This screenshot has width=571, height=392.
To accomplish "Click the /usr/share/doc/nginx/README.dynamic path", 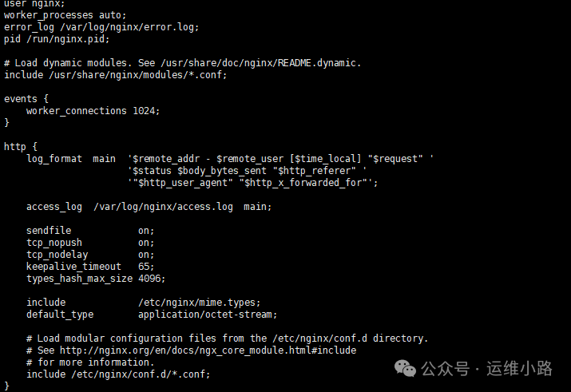I will point(260,63).
